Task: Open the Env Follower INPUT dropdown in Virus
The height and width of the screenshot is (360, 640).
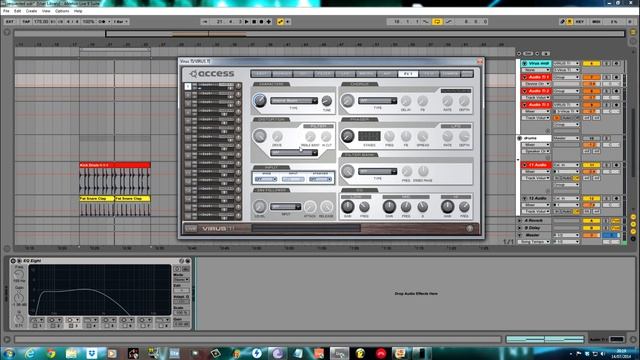Action: click(285, 207)
